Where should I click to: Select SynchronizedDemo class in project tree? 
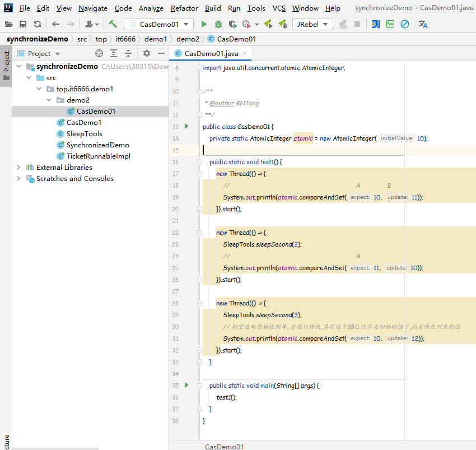[97, 145]
